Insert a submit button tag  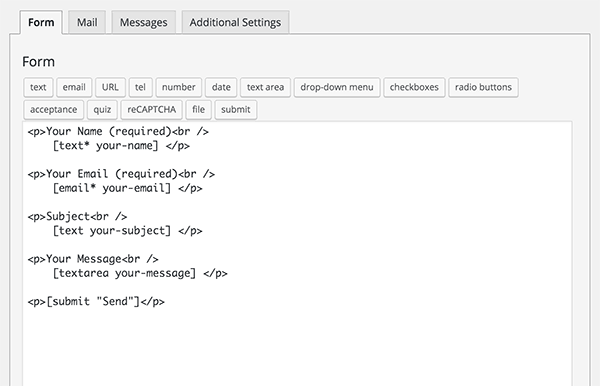pos(236,110)
